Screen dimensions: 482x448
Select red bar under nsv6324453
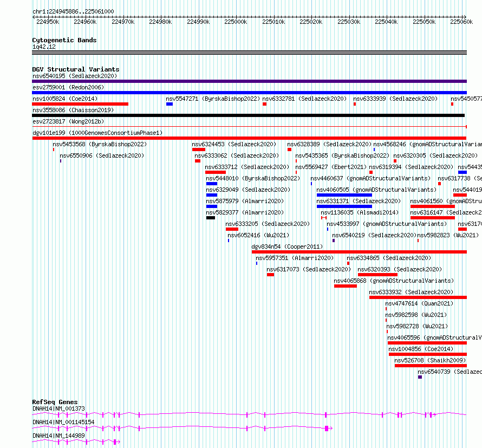(199, 150)
